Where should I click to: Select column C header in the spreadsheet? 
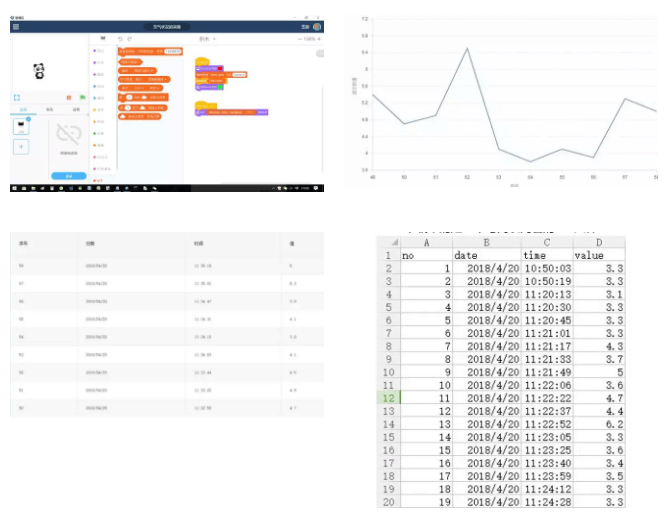(x=547, y=242)
